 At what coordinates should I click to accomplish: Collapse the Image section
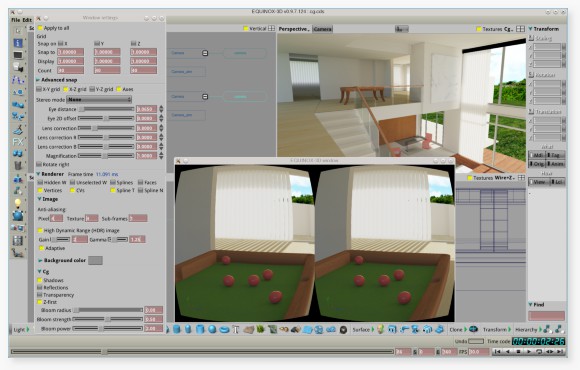[x=39, y=199]
